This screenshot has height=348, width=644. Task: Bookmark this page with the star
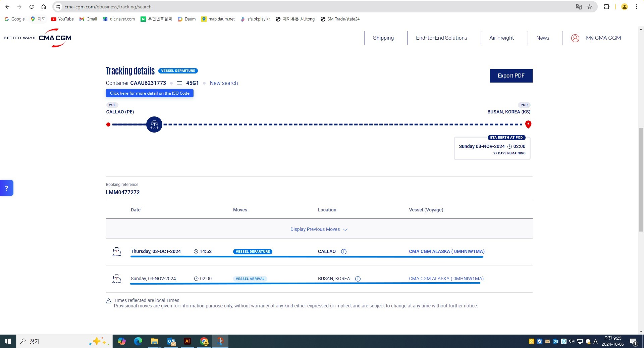point(590,7)
